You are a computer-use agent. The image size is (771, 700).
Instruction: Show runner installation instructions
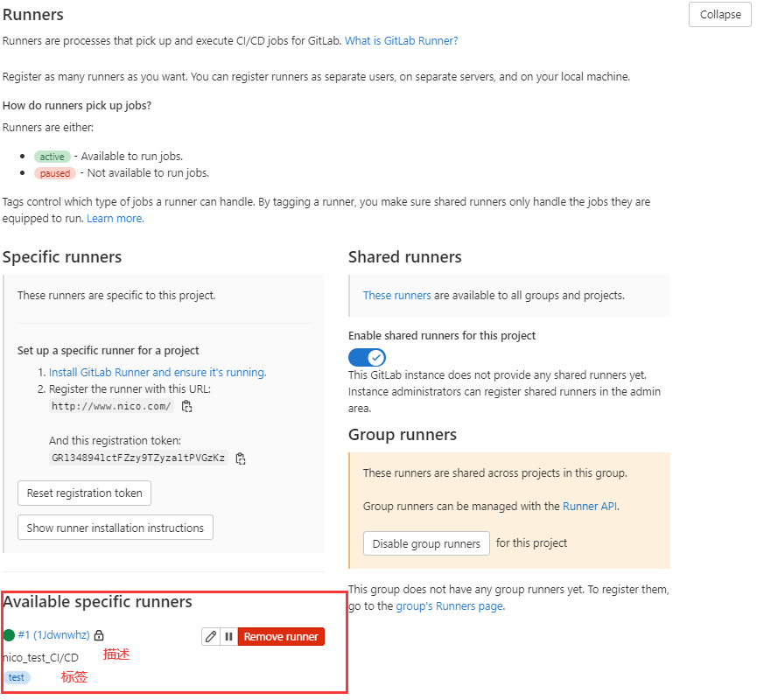click(115, 528)
